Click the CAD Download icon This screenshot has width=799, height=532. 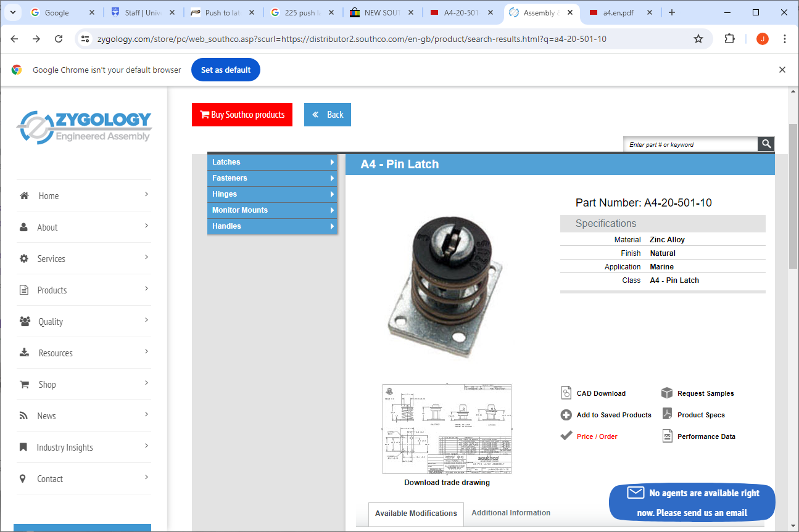[x=566, y=393]
